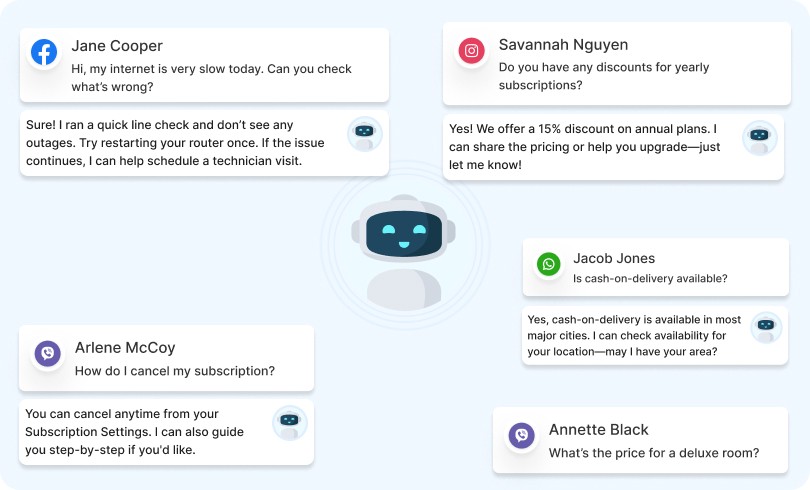810x490 pixels.
Task: Click the bot avatar in router restart reply
Action: (x=364, y=134)
